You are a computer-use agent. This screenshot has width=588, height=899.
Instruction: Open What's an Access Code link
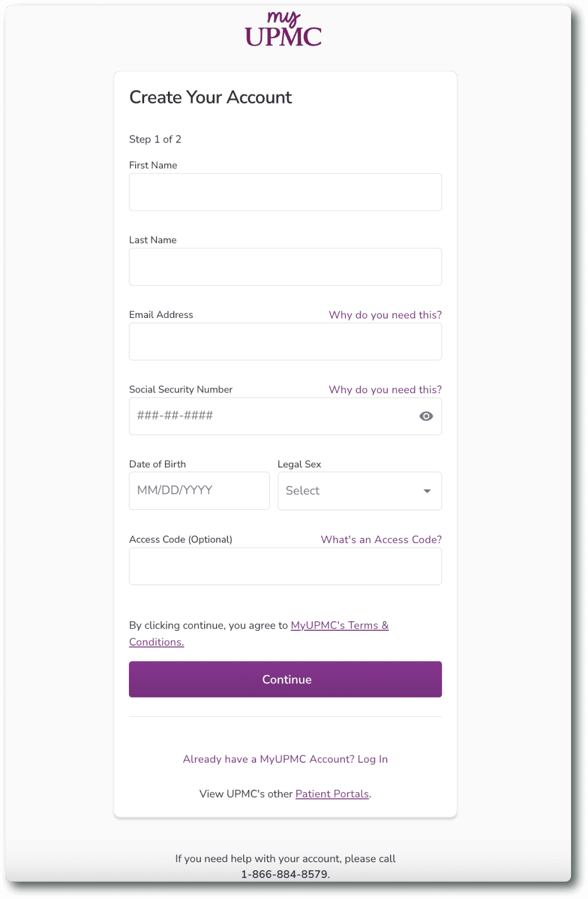click(x=381, y=540)
